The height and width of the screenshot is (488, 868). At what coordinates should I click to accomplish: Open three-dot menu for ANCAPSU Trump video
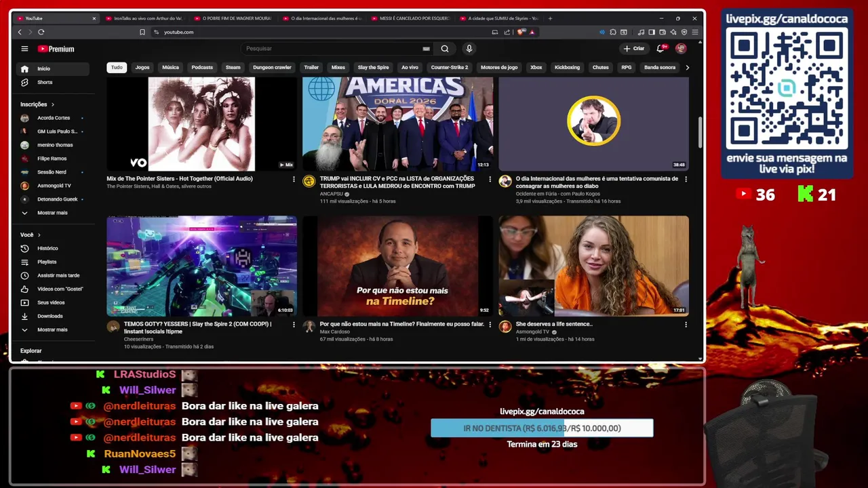click(490, 179)
